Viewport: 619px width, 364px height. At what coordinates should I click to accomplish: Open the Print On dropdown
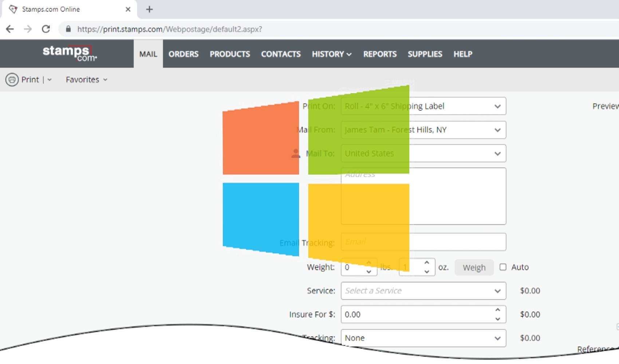pos(423,106)
